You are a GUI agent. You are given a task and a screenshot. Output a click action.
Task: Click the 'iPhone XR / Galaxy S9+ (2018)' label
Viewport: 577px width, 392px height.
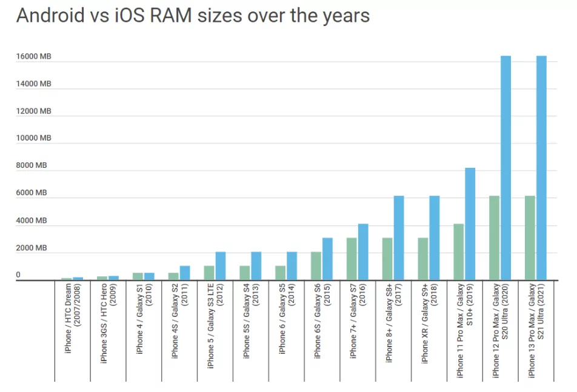(x=430, y=324)
